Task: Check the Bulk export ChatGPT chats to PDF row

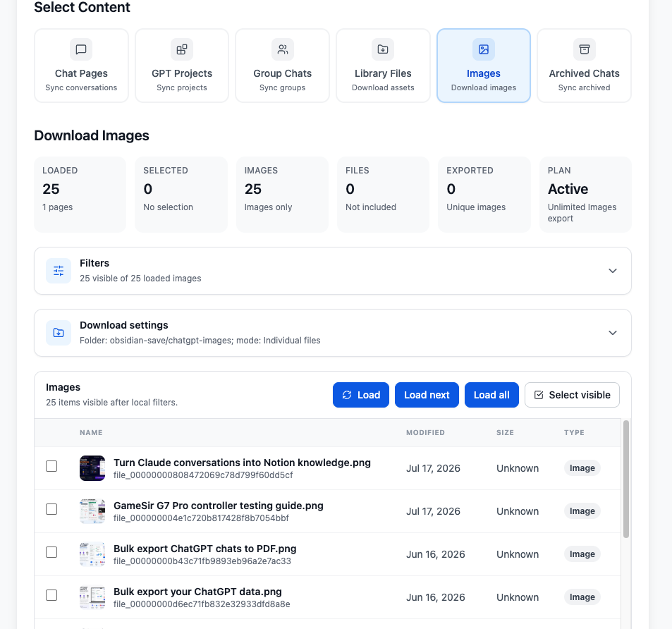Action: pos(51,552)
